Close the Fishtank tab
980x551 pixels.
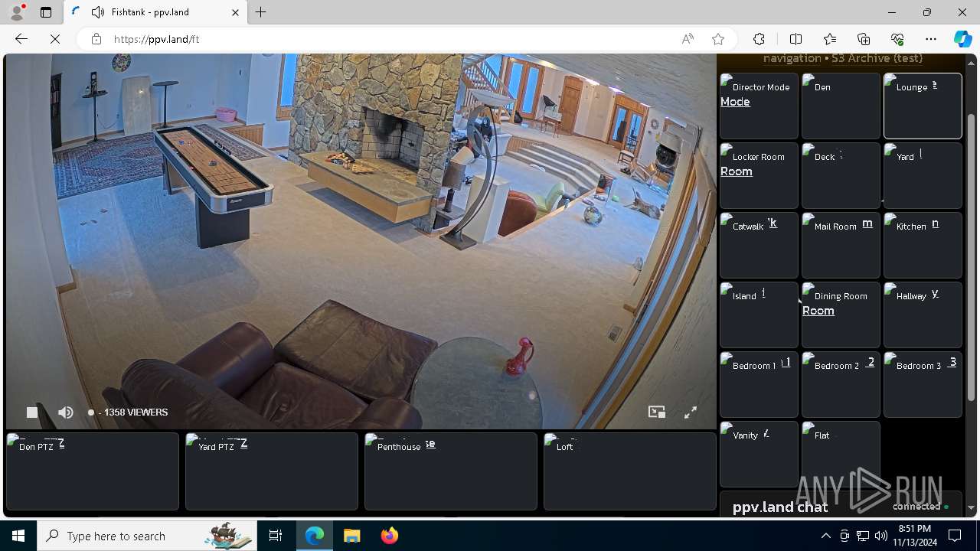click(235, 12)
